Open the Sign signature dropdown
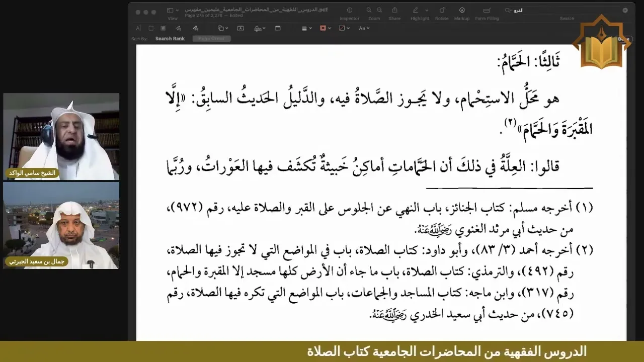 tap(259, 29)
